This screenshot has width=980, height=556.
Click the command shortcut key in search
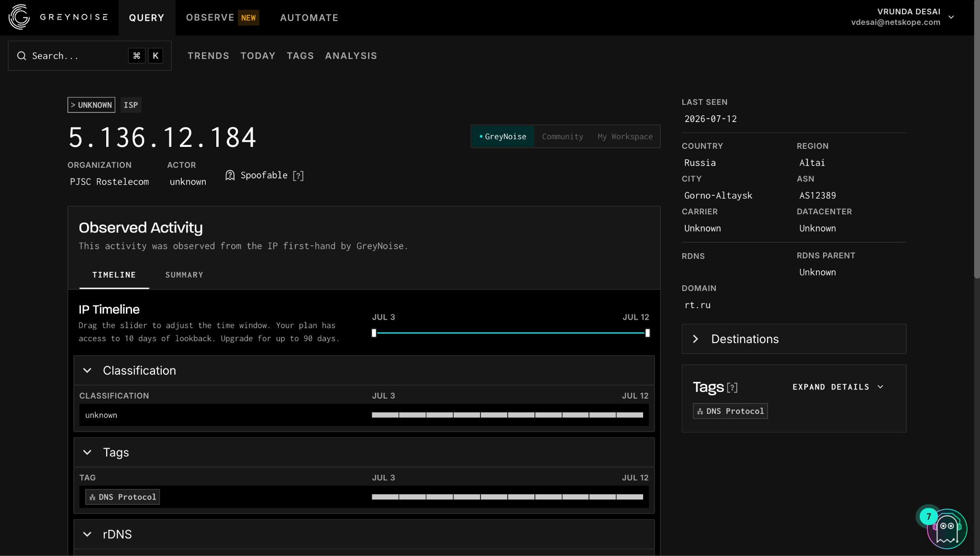point(136,56)
